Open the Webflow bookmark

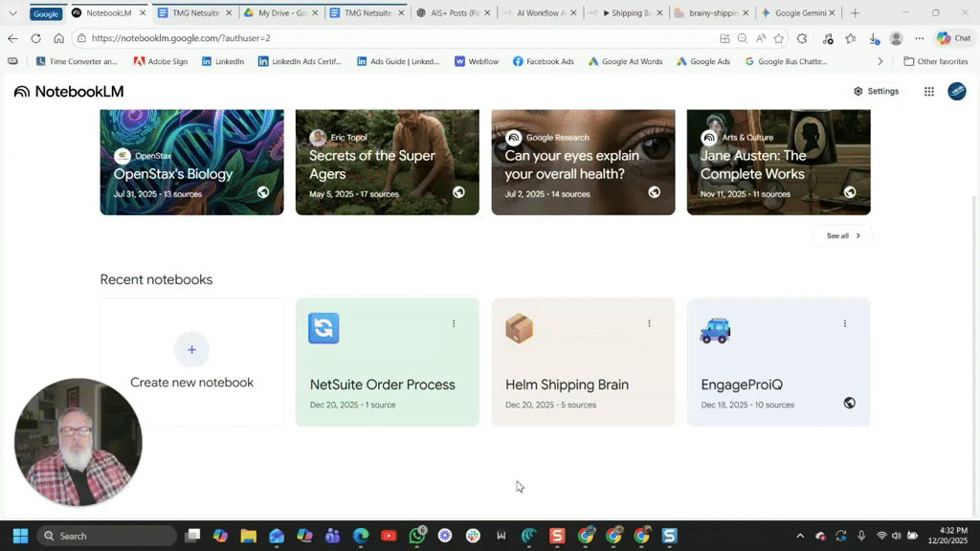(477, 61)
